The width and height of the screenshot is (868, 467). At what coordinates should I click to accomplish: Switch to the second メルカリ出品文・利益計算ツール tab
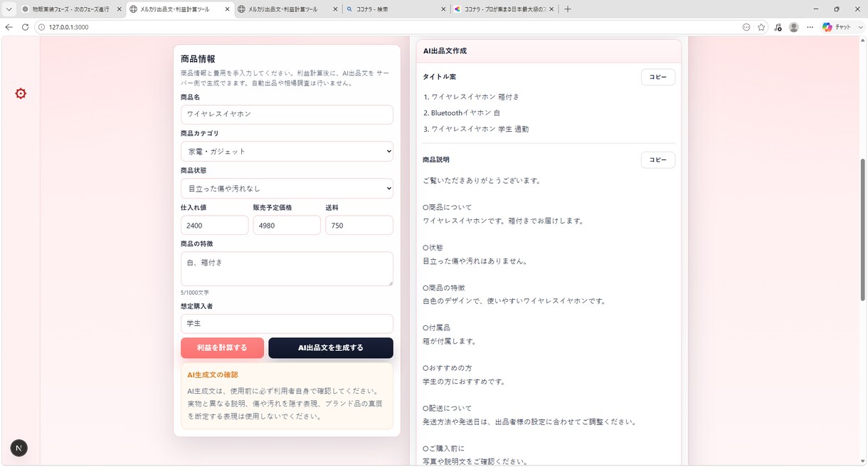point(287,9)
